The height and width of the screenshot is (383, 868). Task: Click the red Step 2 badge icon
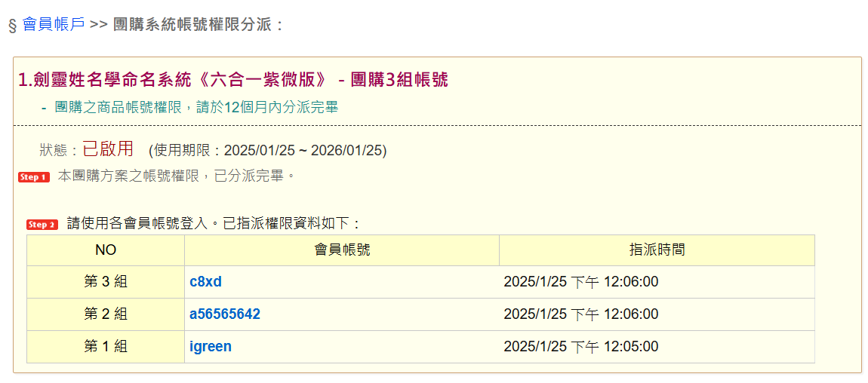pos(42,225)
